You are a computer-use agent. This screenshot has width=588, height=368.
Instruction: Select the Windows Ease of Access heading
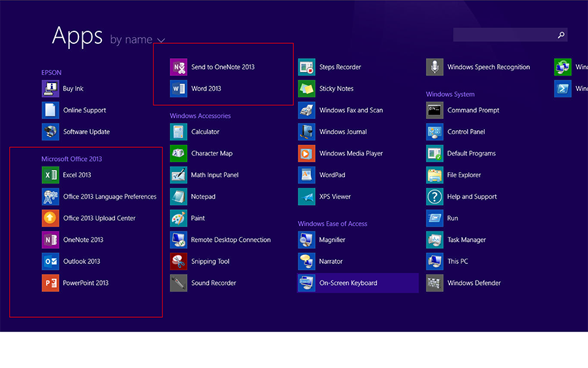(x=333, y=224)
